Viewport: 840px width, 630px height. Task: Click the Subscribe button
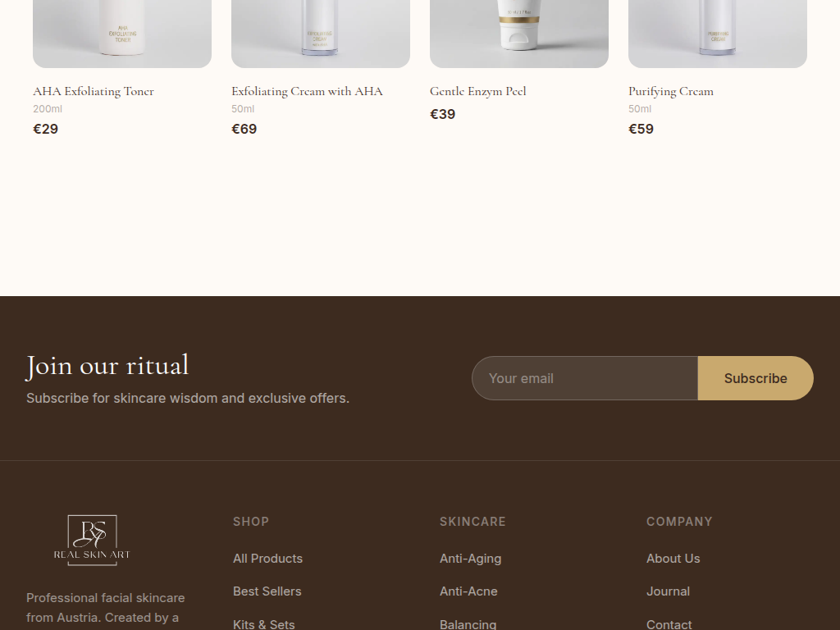pyautogui.click(x=756, y=378)
